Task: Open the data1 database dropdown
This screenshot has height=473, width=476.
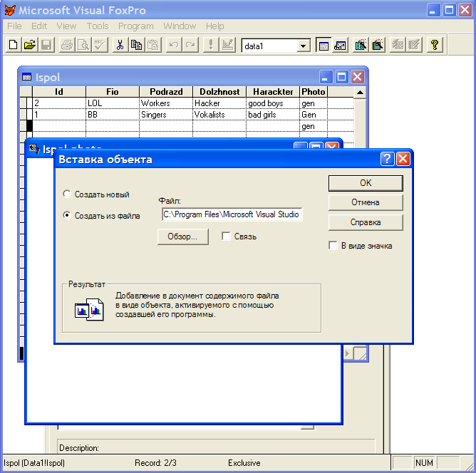Action: pyautogui.click(x=303, y=46)
